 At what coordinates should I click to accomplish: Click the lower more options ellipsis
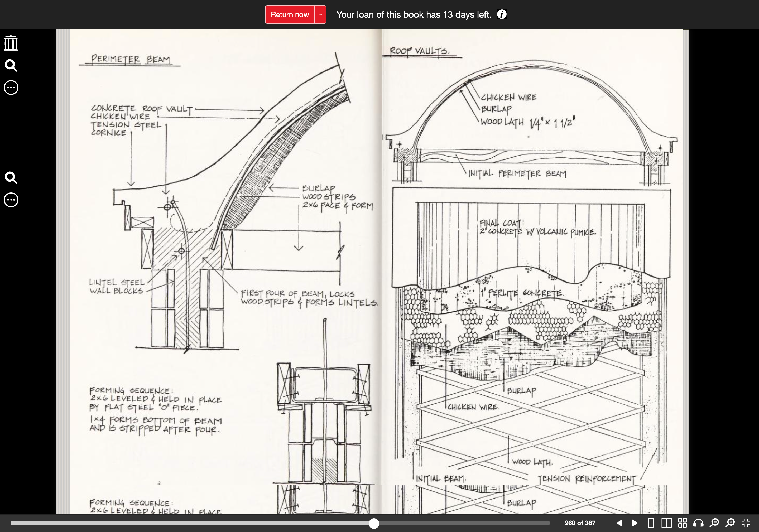(x=11, y=200)
